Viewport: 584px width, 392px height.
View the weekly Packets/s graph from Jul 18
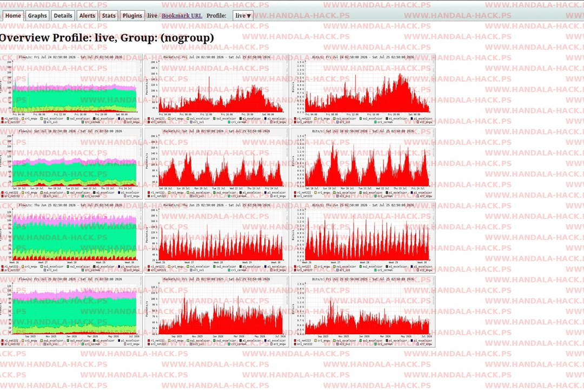point(217,163)
